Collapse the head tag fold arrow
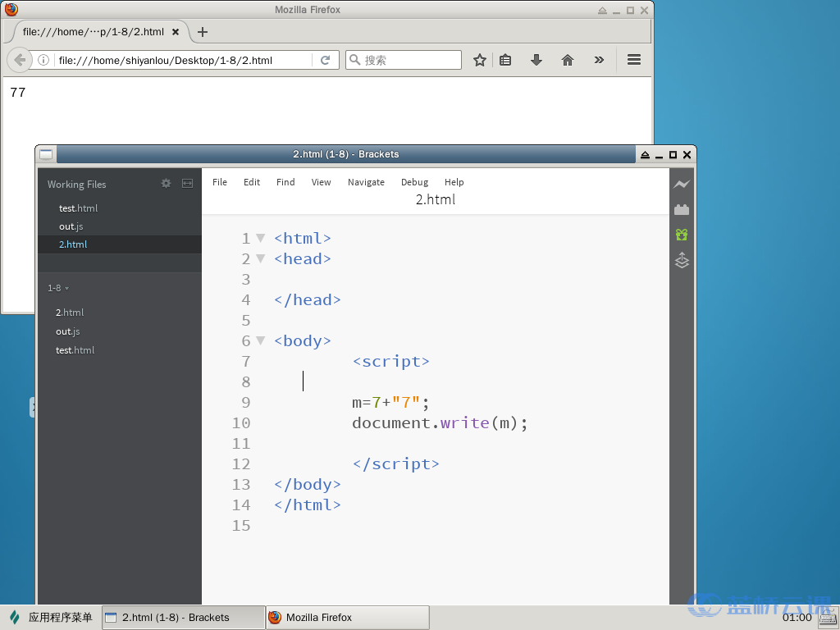The width and height of the screenshot is (840, 630). click(260, 258)
